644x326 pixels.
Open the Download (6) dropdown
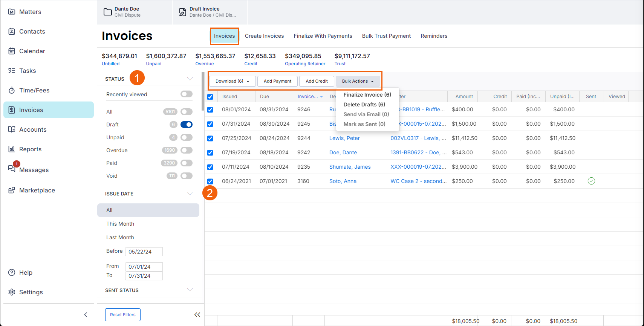pyautogui.click(x=232, y=81)
